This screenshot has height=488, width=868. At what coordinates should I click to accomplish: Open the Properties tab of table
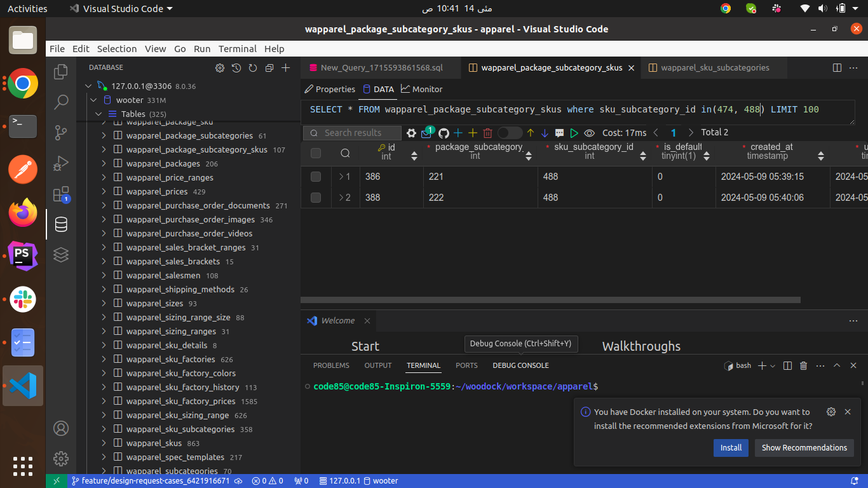330,89
